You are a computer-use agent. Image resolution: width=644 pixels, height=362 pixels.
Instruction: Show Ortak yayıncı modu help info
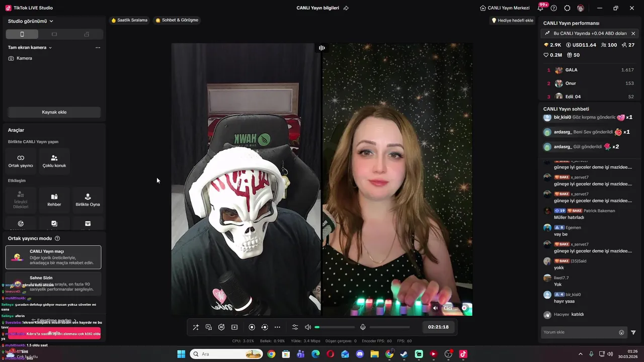pos(57,238)
